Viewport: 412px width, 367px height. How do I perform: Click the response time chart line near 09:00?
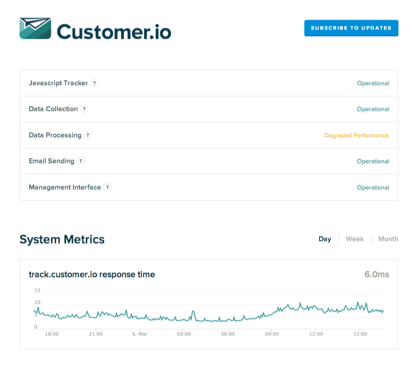tap(272, 313)
